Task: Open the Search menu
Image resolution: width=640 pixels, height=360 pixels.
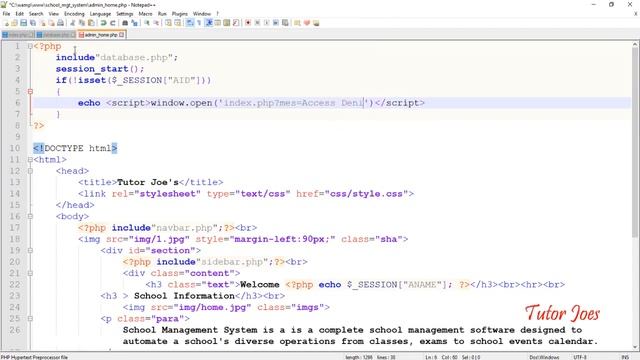Action: coord(36,13)
